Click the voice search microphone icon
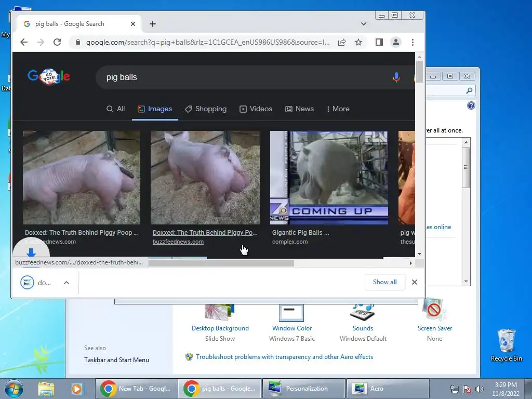This screenshot has width=532, height=399. coord(396,77)
